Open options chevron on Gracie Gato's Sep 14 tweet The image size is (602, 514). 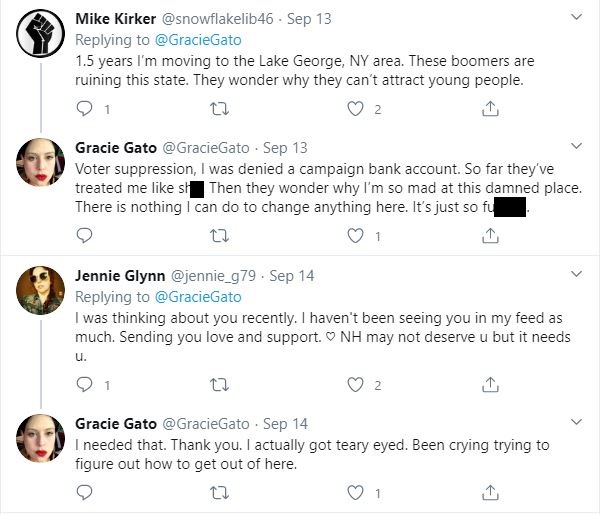point(578,421)
